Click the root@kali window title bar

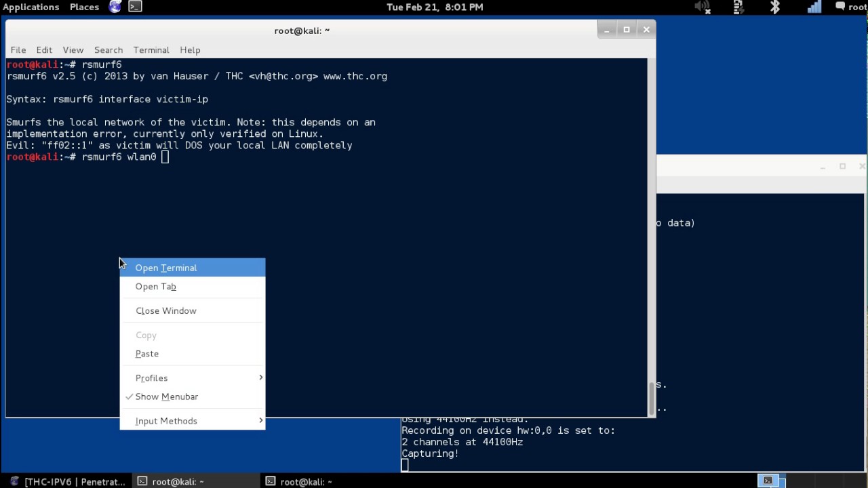click(x=302, y=30)
